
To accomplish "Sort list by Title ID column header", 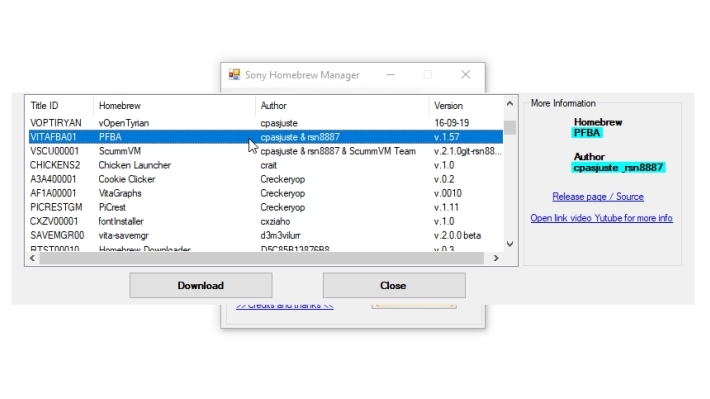I will pos(59,106).
